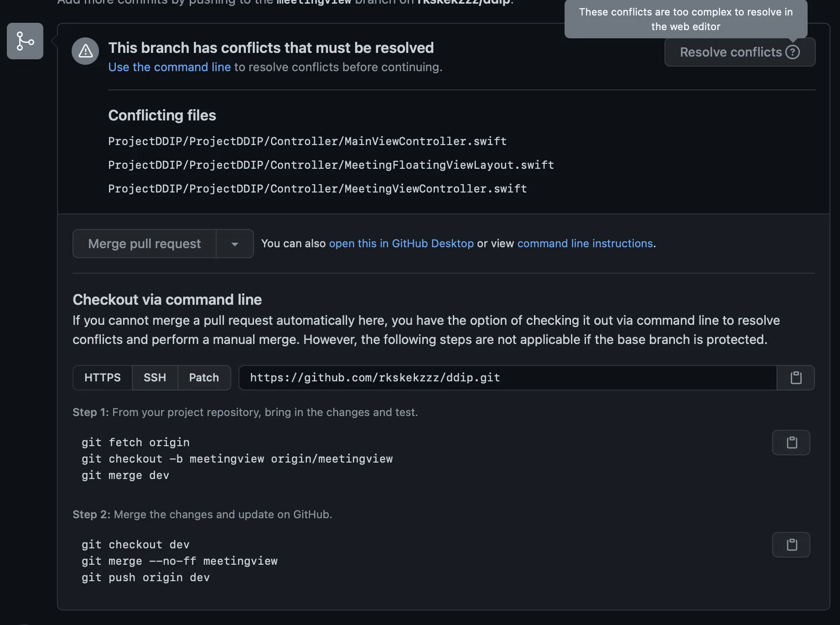Click the 'git merge --no-ff meetingview' command line
Image resolution: width=840 pixels, height=625 pixels.
click(179, 561)
